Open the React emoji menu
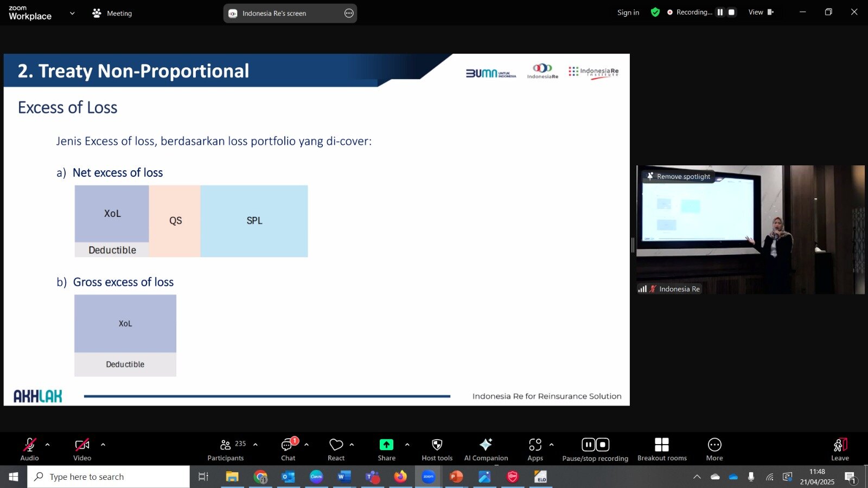 (x=336, y=449)
